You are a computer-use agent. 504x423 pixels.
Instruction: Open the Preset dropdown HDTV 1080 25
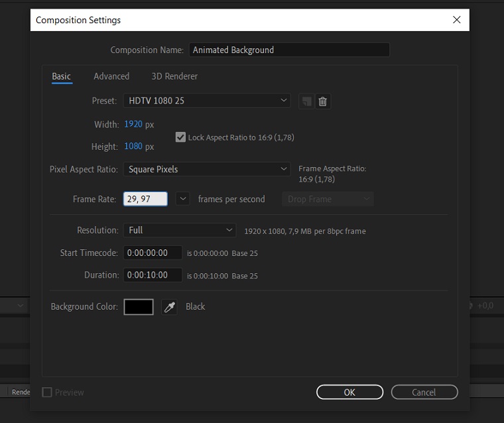(206, 101)
